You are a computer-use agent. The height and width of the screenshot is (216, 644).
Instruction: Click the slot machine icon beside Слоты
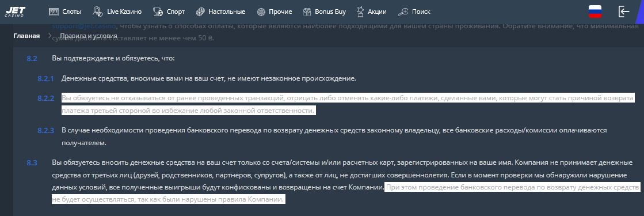click(54, 12)
